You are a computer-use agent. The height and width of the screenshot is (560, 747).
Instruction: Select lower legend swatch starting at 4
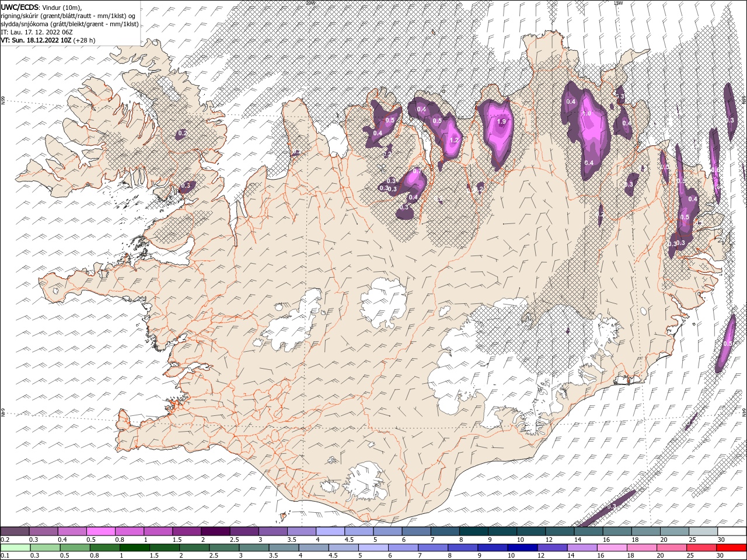(313, 548)
